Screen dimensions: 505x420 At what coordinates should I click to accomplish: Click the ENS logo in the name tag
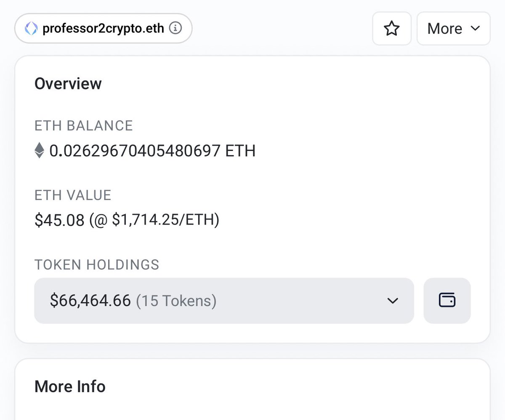click(31, 29)
